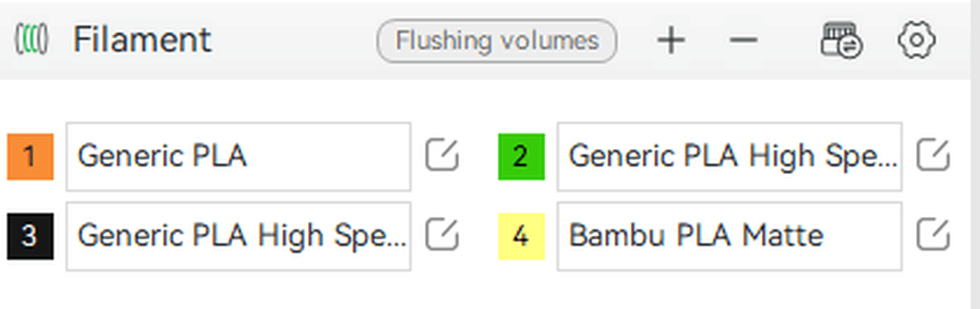Open the Flushing volumes dialog
This screenshot has width=980, height=309.
tap(497, 41)
